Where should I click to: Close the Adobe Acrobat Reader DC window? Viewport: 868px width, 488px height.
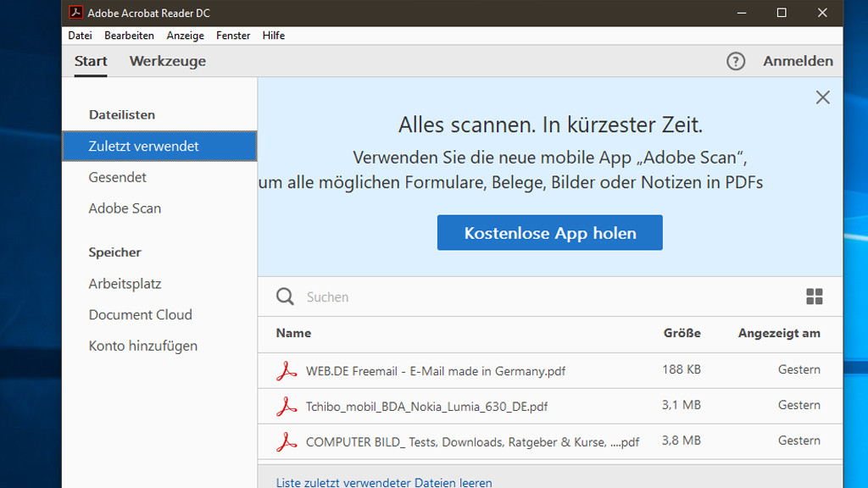(822, 13)
